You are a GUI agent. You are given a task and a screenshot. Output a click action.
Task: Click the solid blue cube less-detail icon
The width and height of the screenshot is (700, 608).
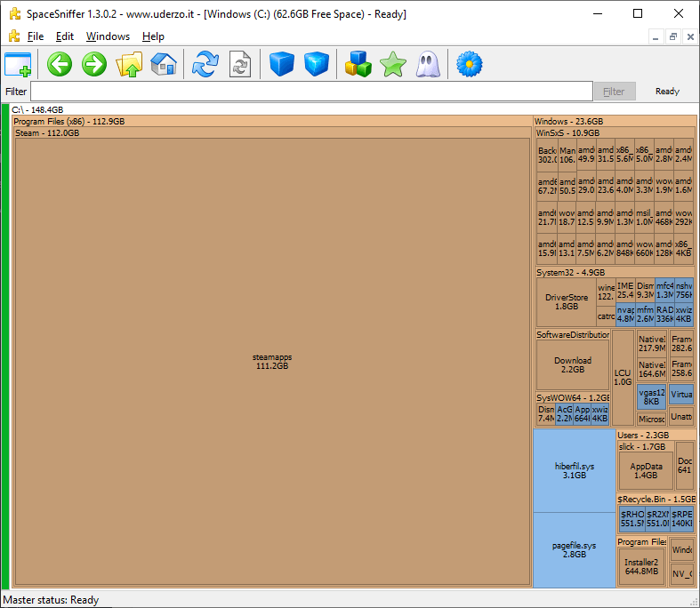coord(282,64)
